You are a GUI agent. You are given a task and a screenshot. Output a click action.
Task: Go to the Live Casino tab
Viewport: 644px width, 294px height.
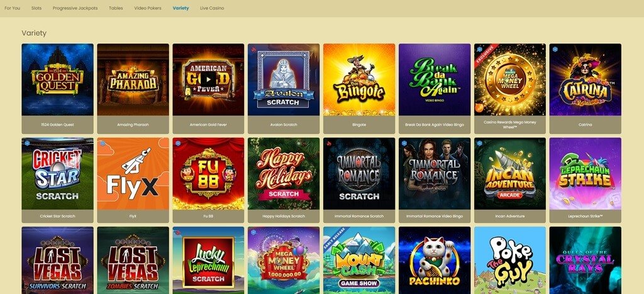(212, 8)
